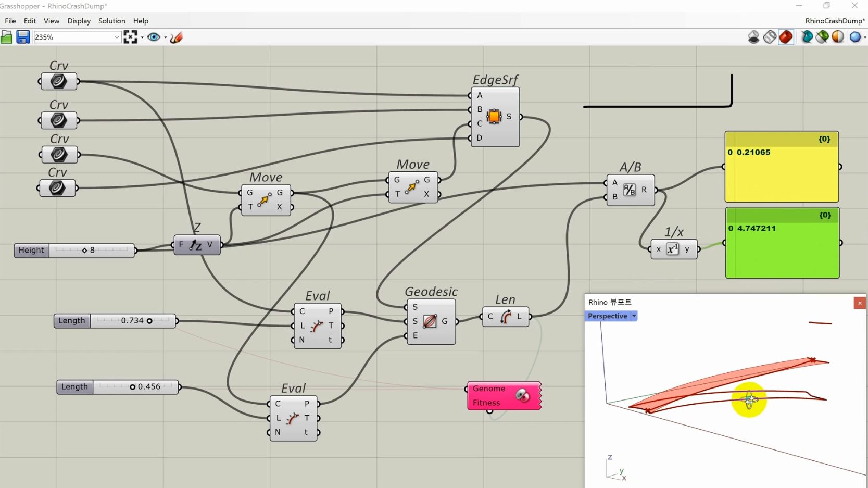The width and height of the screenshot is (868, 488).
Task: Open the Help menu
Action: click(141, 21)
